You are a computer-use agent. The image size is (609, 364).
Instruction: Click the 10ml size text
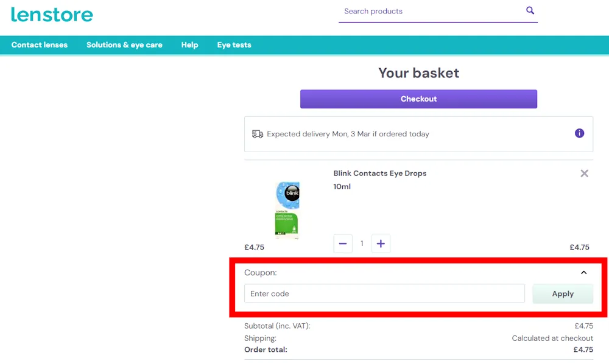[342, 187]
